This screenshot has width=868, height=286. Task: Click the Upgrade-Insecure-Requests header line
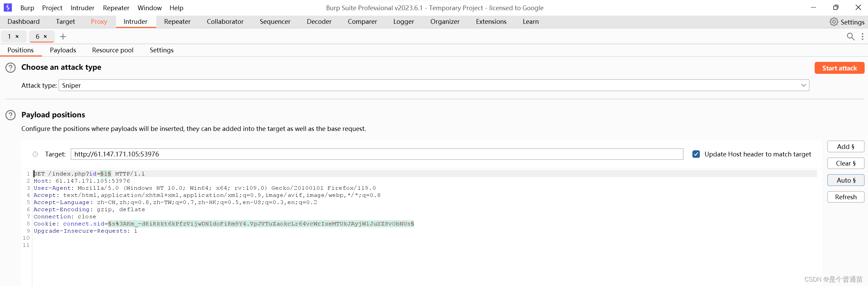[x=85, y=231]
